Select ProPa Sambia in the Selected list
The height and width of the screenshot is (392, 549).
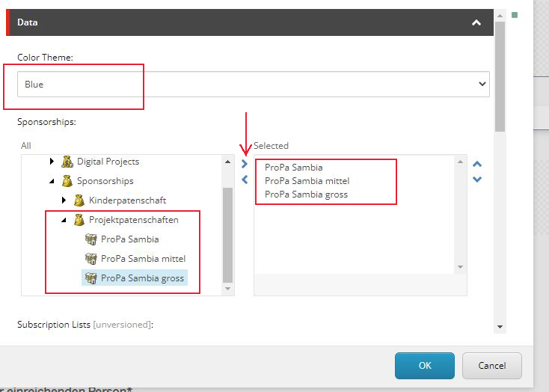(x=293, y=168)
